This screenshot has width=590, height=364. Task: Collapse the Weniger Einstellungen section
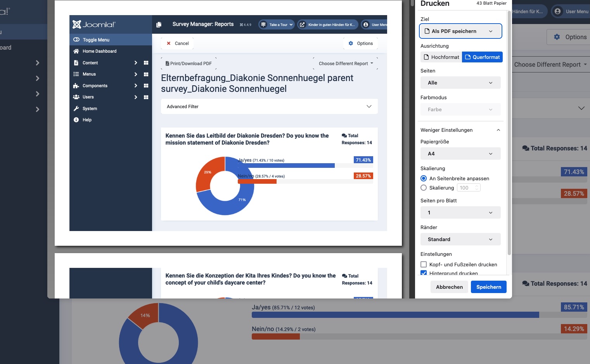pos(498,130)
